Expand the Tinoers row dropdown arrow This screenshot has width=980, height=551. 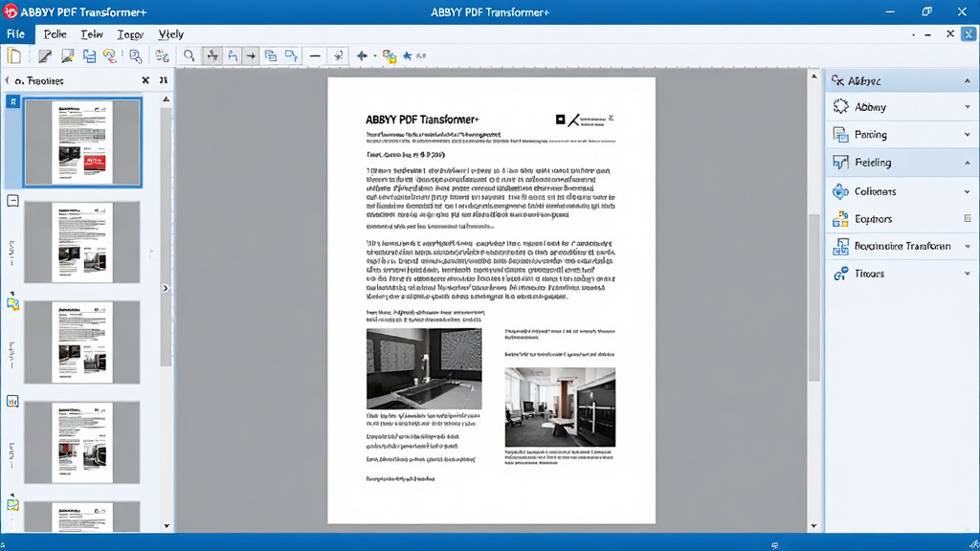click(968, 274)
